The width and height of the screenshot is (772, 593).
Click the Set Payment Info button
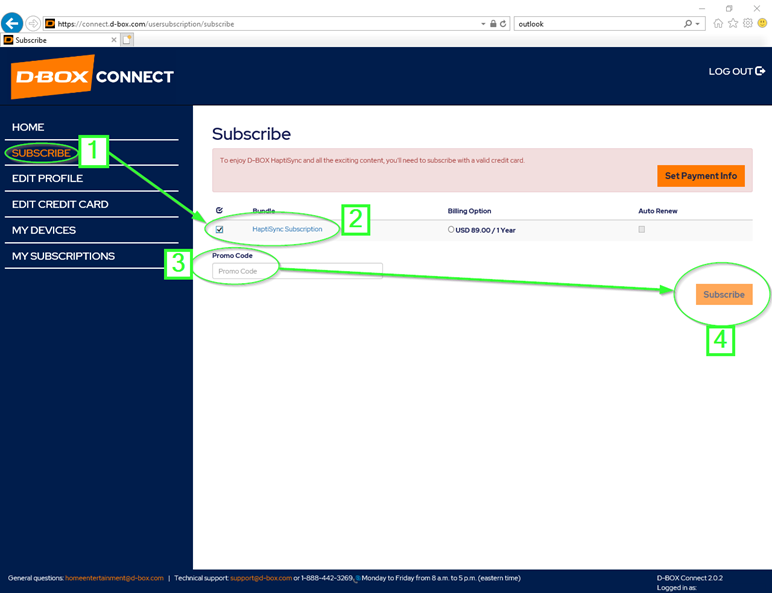pos(701,176)
